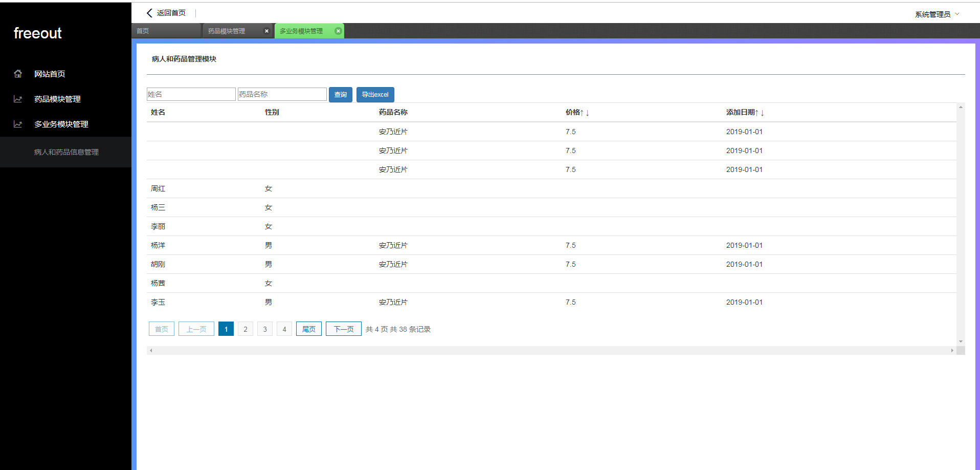
Task: Click the chart icon beside 多业务模块管理
Action: 18,124
